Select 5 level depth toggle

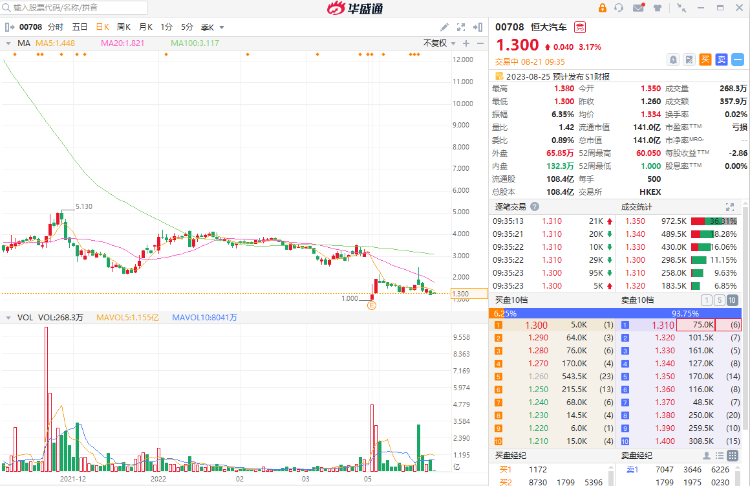pyautogui.click(x=719, y=300)
